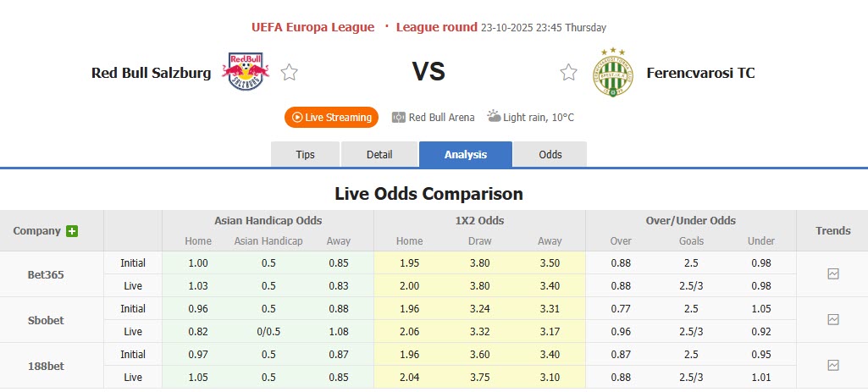
Task: Favorite Red Bull Salzburg with the star
Action: [290, 73]
